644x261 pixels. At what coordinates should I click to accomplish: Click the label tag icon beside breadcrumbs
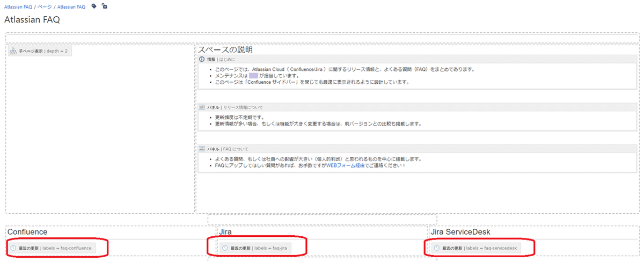(x=94, y=6)
